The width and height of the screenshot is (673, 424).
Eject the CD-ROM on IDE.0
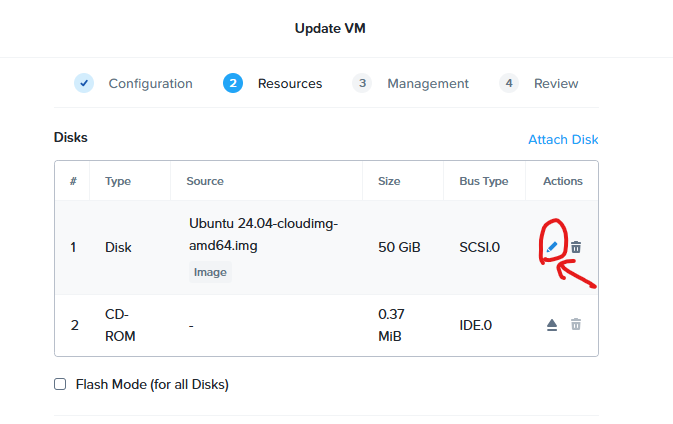click(552, 324)
